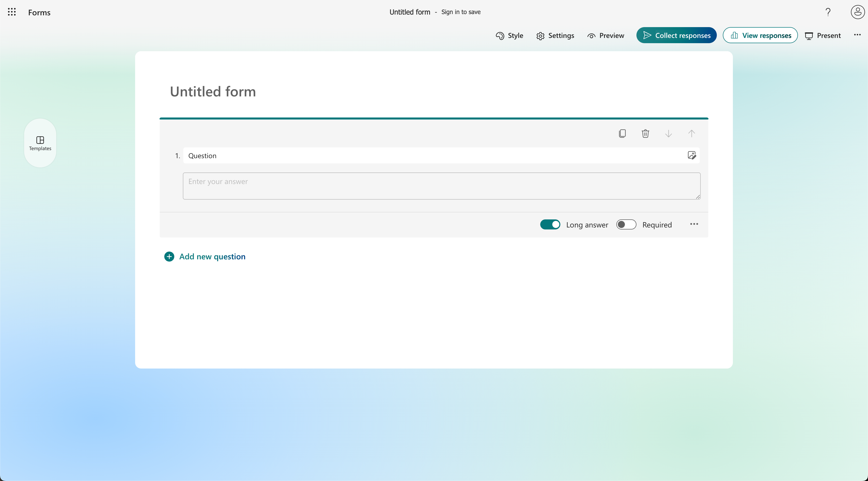
Task: Open the Templates panel
Action: click(x=40, y=143)
